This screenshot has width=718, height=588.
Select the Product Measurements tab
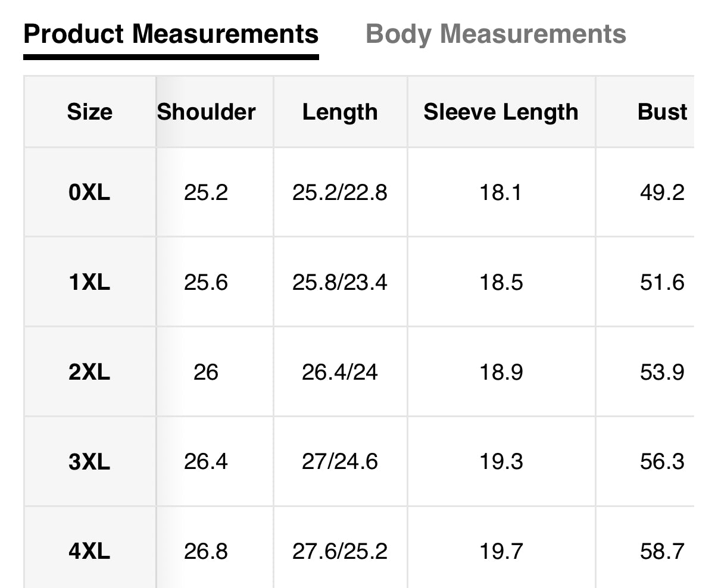(171, 34)
